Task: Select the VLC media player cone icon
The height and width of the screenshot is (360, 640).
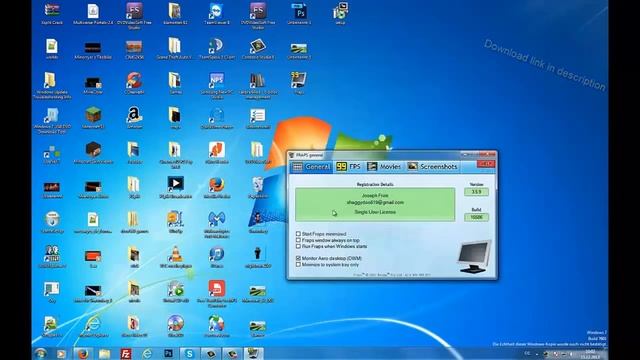Action: (x=176, y=257)
